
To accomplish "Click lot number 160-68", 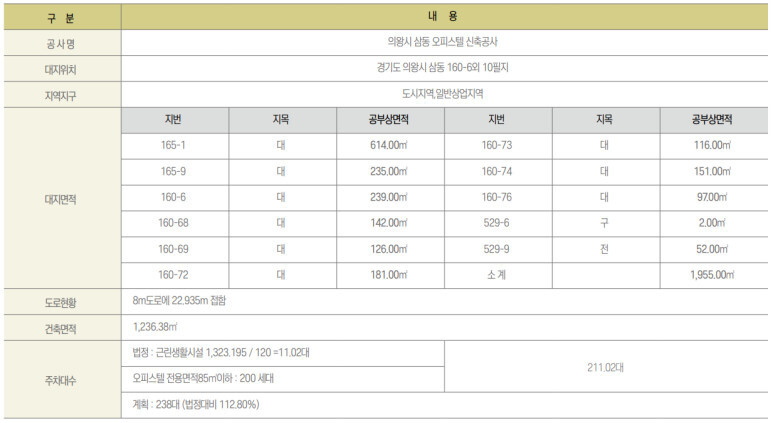I will (x=173, y=223).
